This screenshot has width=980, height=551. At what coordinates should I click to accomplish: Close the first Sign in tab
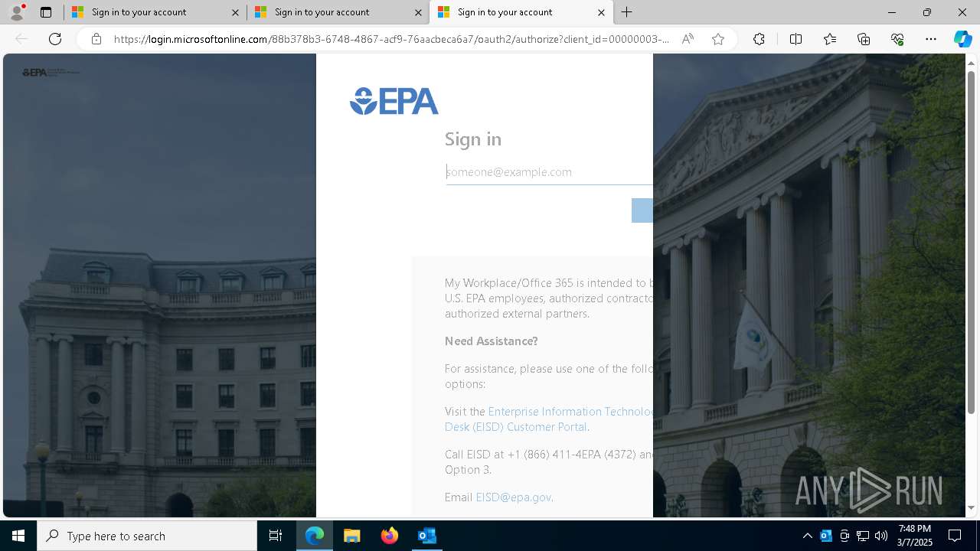click(235, 12)
